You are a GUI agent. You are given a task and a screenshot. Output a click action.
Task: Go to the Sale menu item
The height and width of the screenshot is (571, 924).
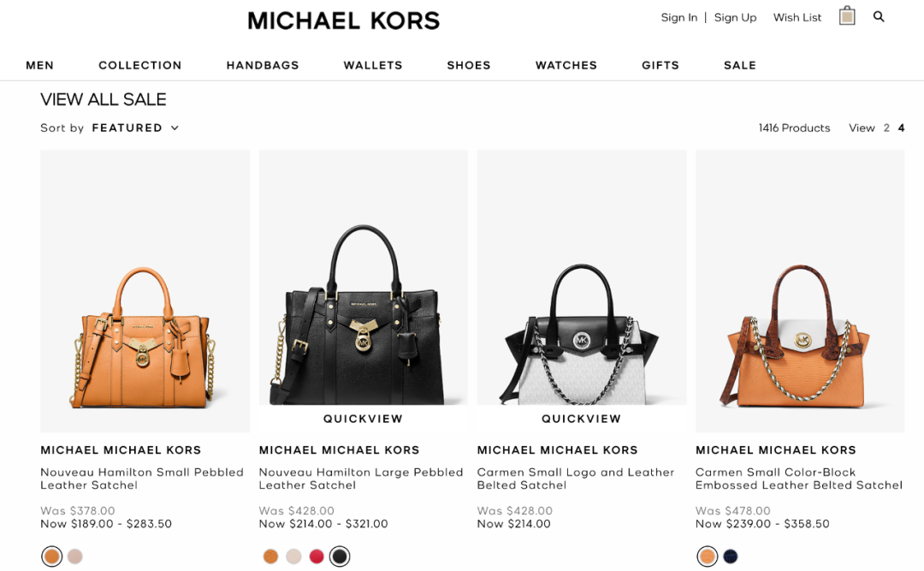click(x=740, y=65)
